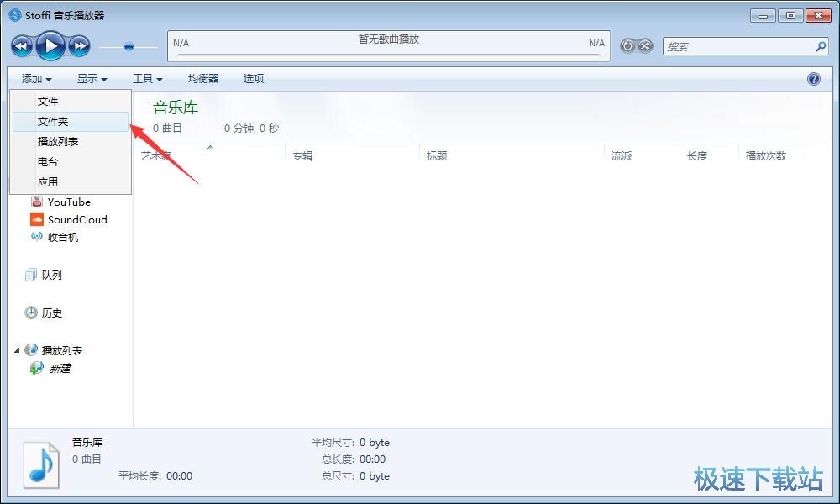Click the search magnifier icon
This screenshot has width=840, height=504.
(821, 46)
